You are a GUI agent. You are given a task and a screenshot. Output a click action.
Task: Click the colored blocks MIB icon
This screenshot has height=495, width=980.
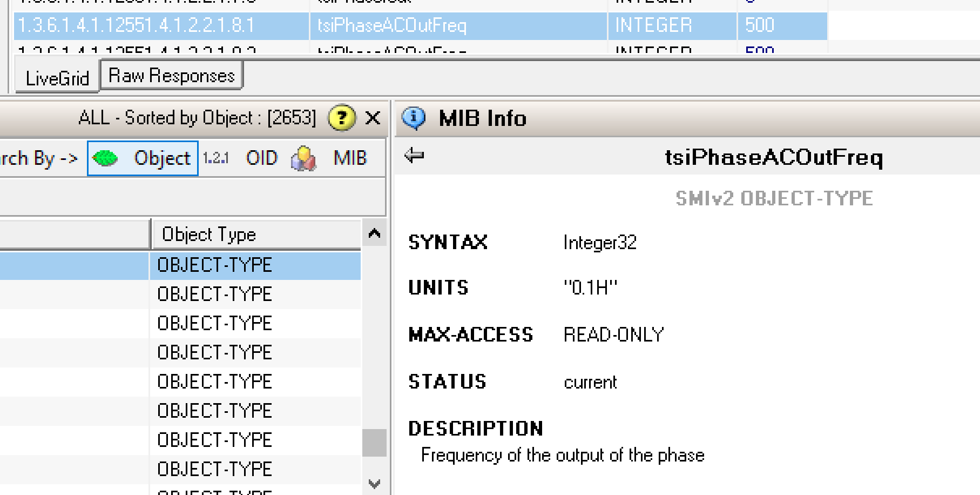tap(303, 158)
